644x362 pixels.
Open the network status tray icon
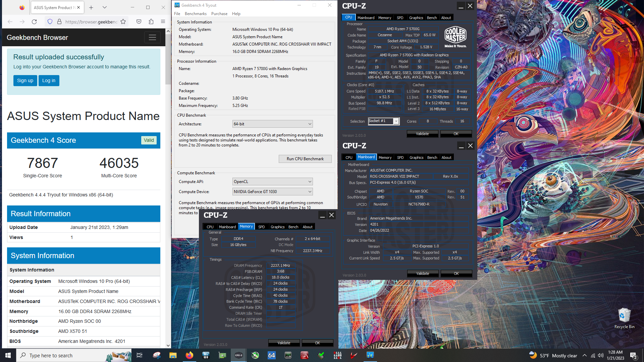[593, 355]
